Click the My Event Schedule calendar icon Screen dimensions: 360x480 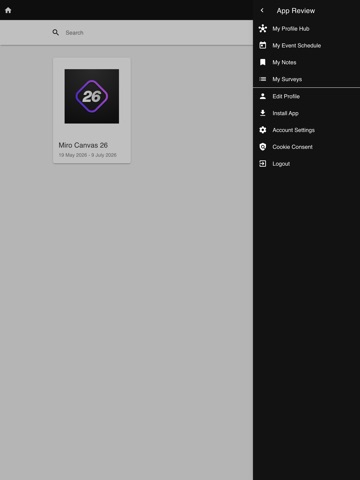[x=263, y=45]
